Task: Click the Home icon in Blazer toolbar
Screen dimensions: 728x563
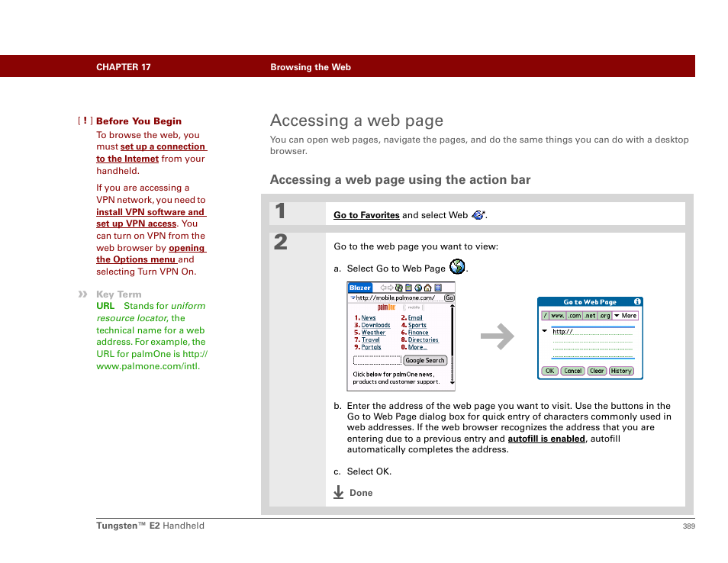Action: point(427,288)
